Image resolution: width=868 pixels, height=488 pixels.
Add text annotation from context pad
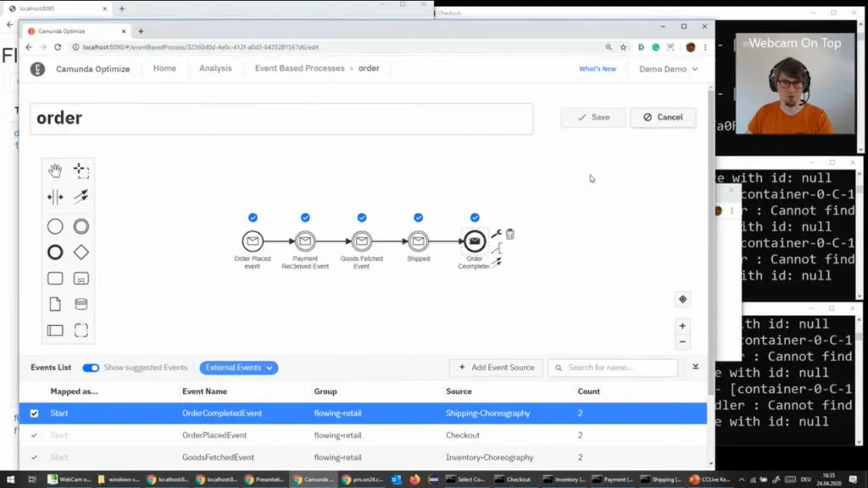coord(497,248)
